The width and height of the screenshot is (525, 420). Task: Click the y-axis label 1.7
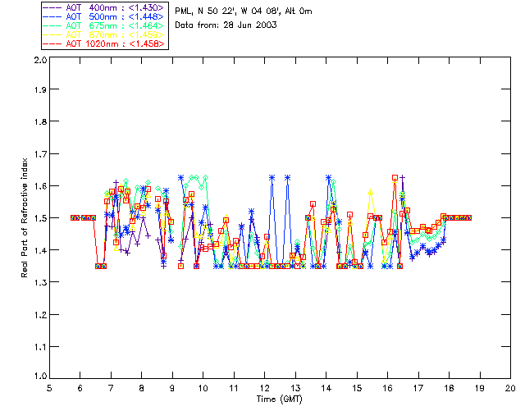point(40,153)
